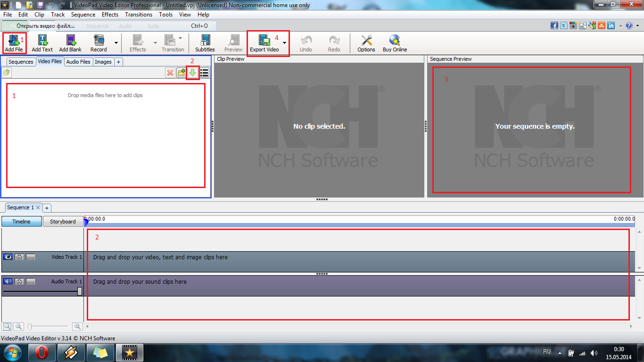Expand the Export Video dropdown arrow
Screen dimensions: 644x362
point(284,43)
